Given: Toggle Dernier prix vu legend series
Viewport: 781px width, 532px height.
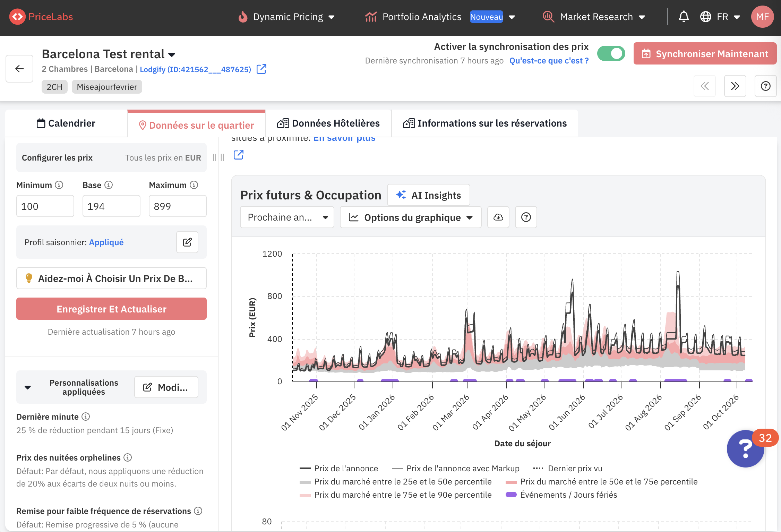Looking at the screenshot, I should (575, 469).
